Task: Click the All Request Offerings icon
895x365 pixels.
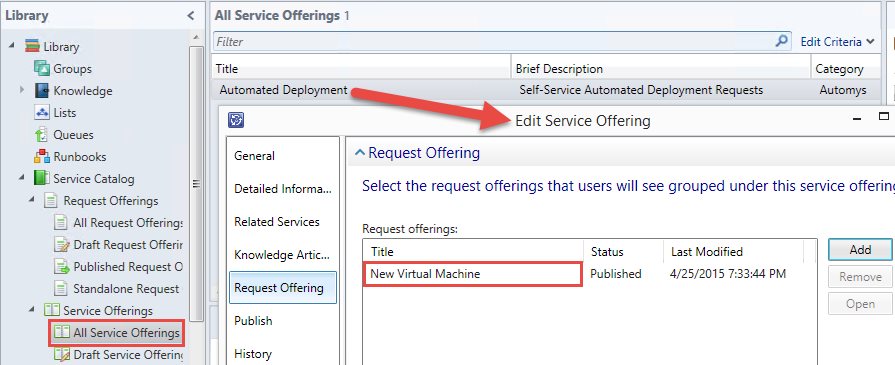Action: (x=62, y=222)
